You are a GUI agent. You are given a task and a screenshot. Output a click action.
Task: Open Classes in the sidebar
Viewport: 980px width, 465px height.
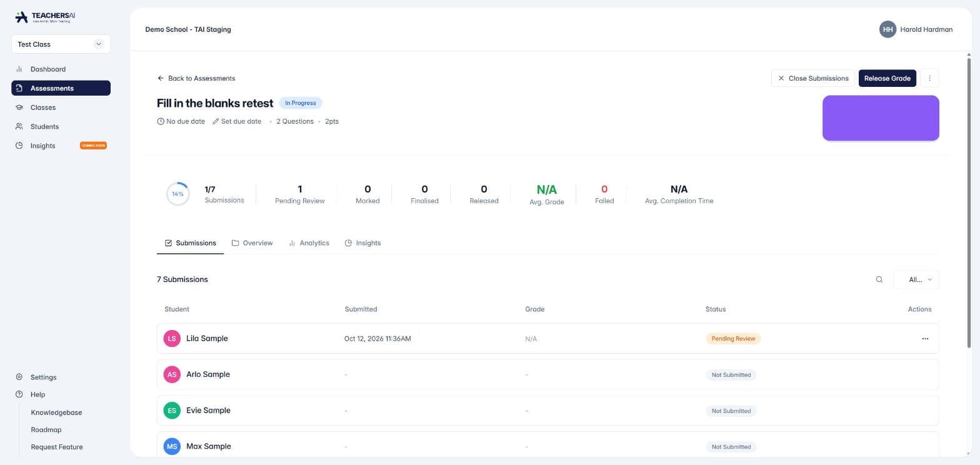click(x=61, y=107)
